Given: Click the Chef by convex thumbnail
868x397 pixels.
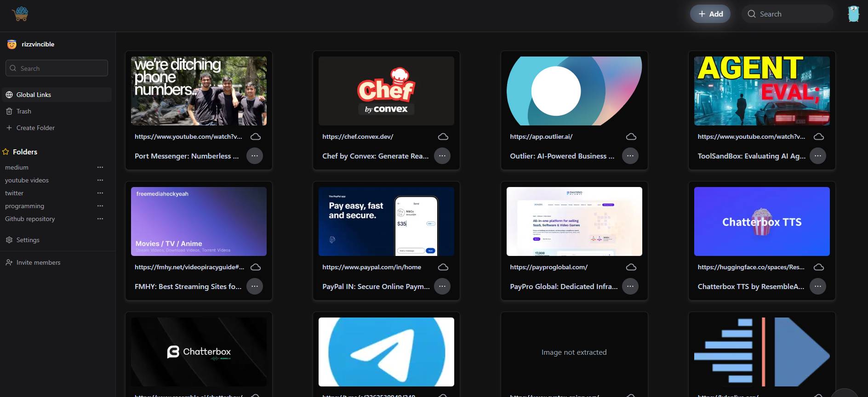Looking at the screenshot, I should pos(386,91).
